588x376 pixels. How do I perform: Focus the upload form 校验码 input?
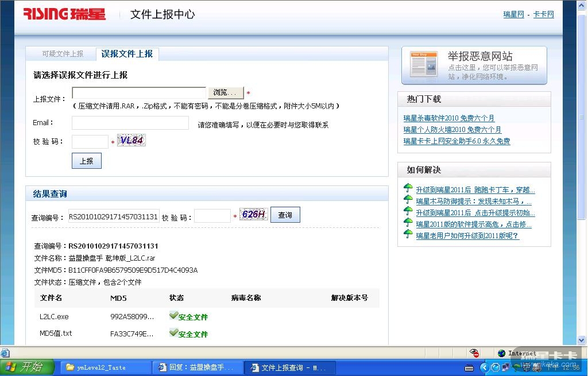point(90,142)
